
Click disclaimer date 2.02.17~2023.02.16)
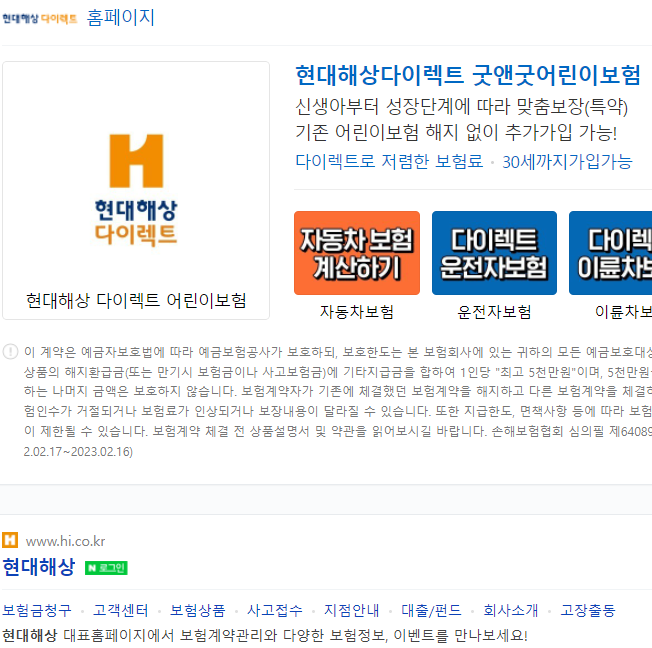pos(78,452)
